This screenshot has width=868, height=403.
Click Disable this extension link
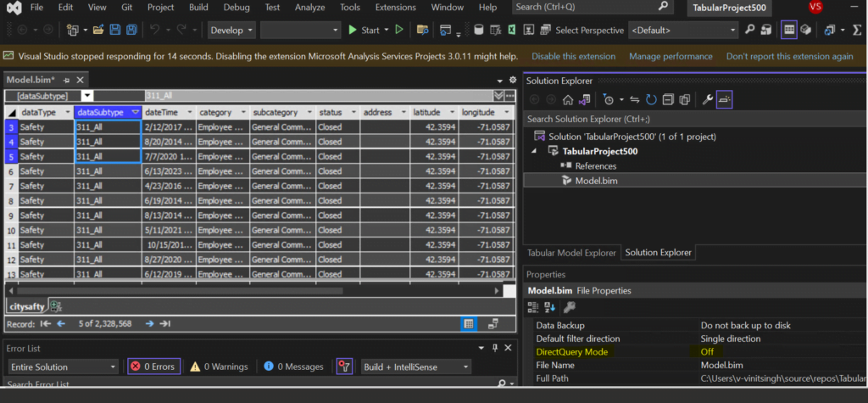[574, 56]
